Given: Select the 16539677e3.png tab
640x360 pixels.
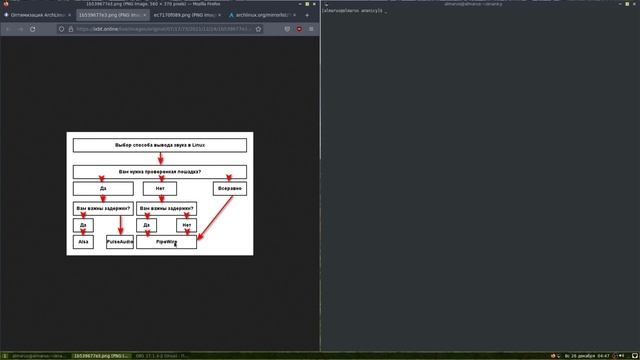Looking at the screenshot, I should [112, 15].
